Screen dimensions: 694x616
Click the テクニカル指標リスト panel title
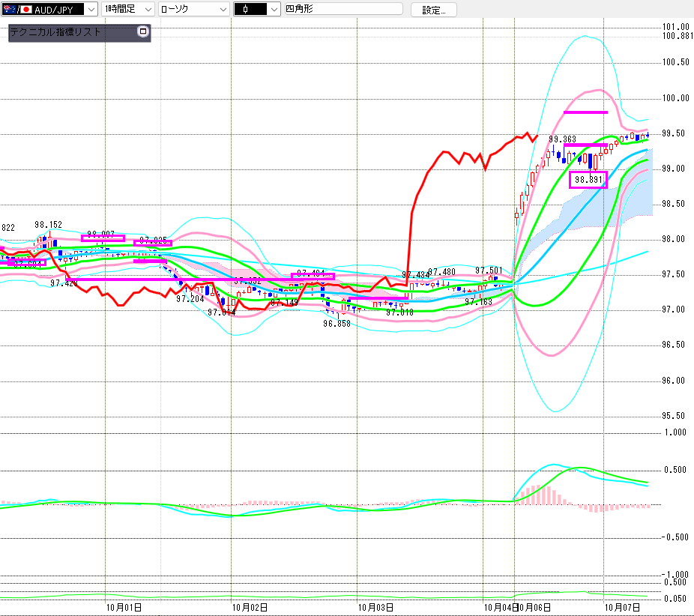(x=55, y=33)
